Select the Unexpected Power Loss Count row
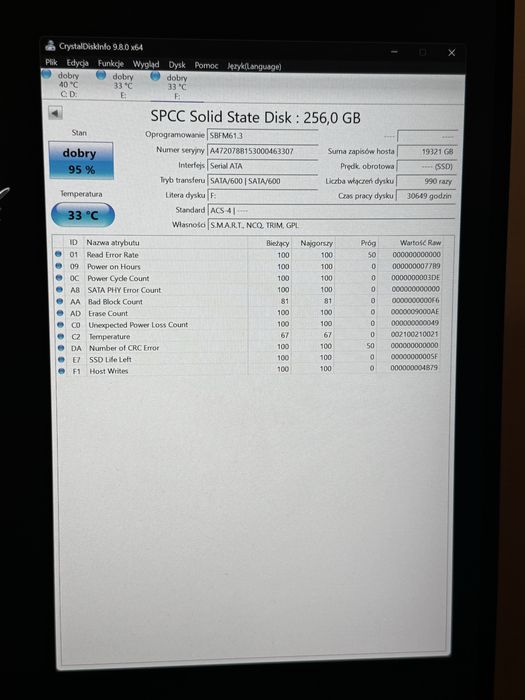Screen dimensions: 525x700 point(248,324)
